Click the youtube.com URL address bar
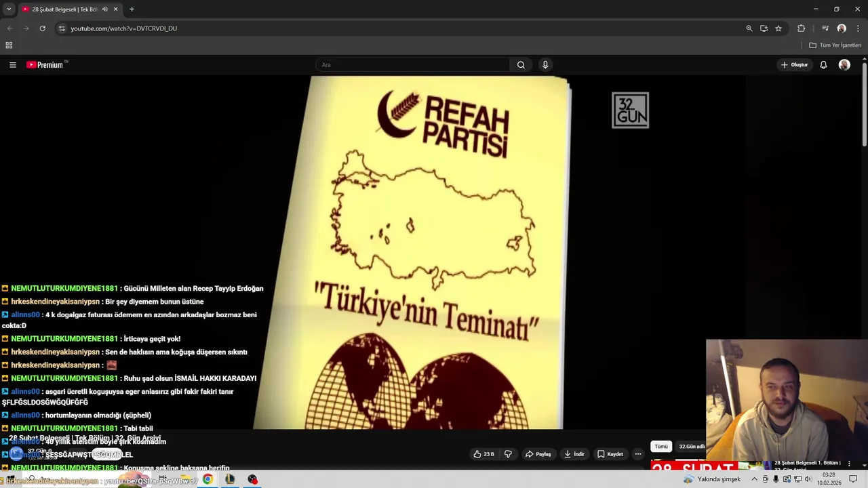868x488 pixels. pyautogui.click(x=400, y=28)
